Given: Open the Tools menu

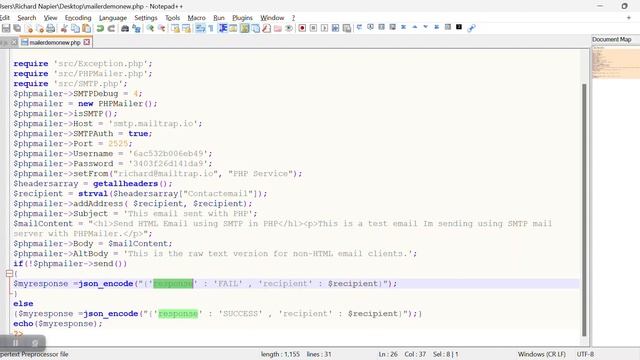Looking at the screenshot, I should point(172,18).
